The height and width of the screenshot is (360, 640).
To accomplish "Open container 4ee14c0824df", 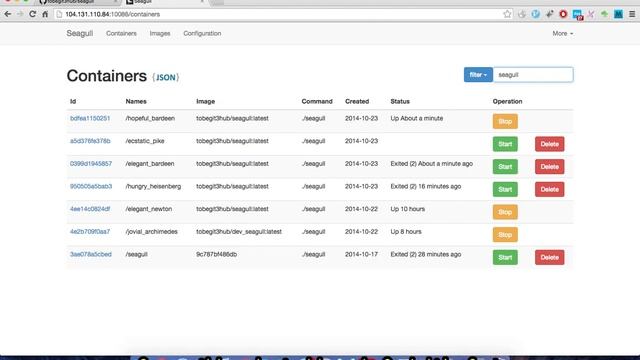I will [x=90, y=209].
